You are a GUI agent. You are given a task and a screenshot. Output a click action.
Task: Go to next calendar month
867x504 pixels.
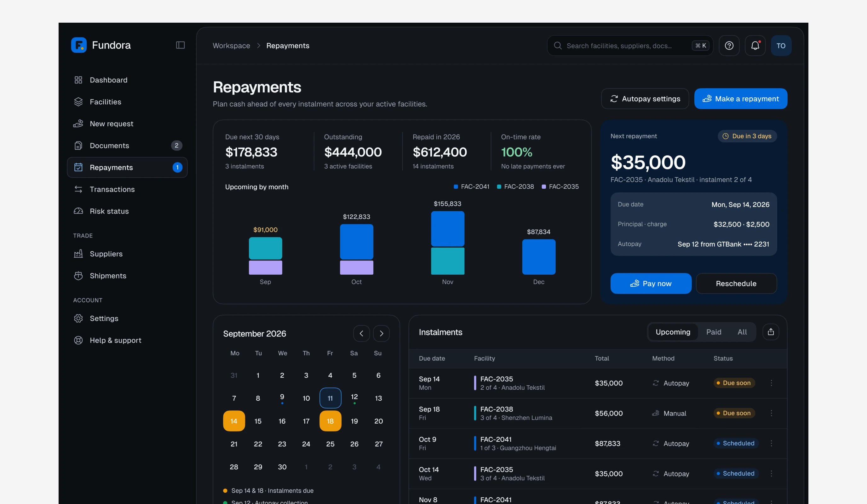tap(381, 333)
